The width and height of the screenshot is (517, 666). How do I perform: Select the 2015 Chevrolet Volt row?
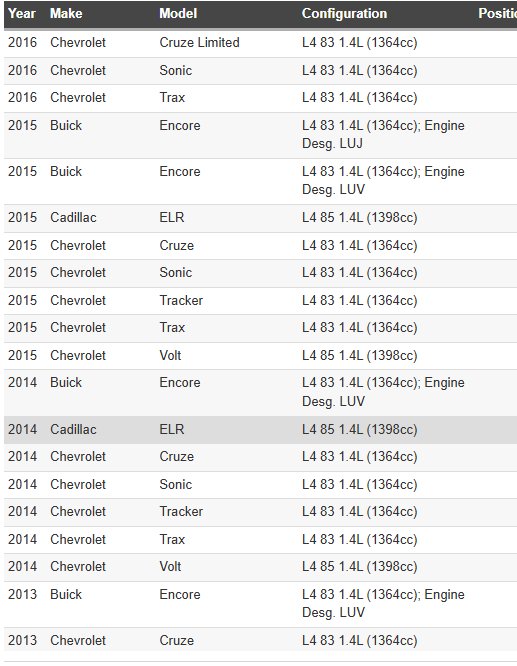coord(260,356)
